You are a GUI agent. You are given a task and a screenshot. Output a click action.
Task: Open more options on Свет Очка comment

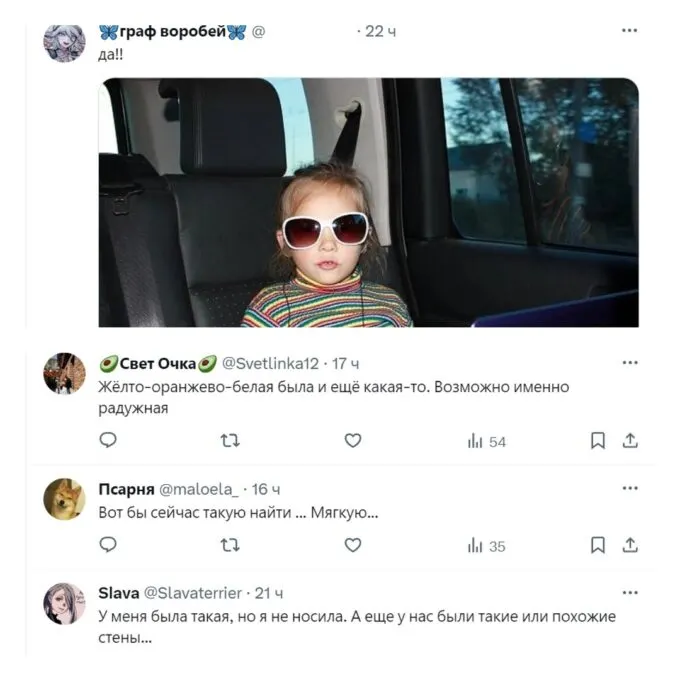(629, 362)
